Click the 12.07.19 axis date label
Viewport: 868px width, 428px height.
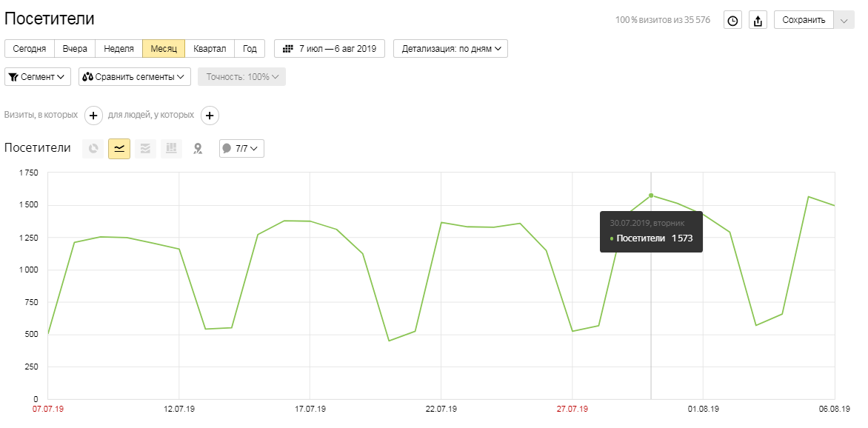tap(178, 409)
